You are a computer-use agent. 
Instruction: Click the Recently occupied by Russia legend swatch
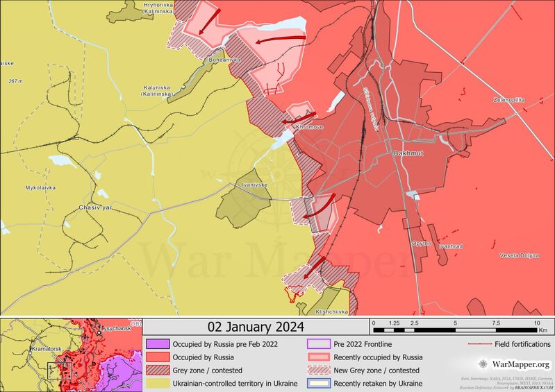pyautogui.click(x=317, y=357)
